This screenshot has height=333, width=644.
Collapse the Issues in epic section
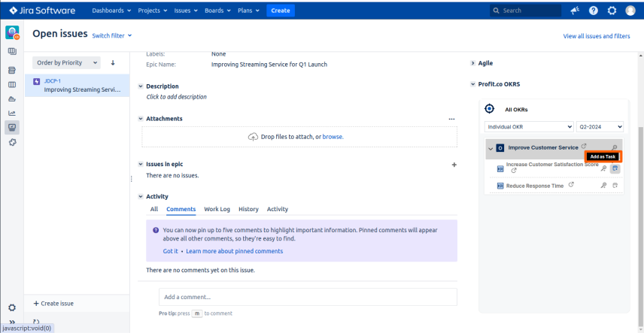(141, 164)
